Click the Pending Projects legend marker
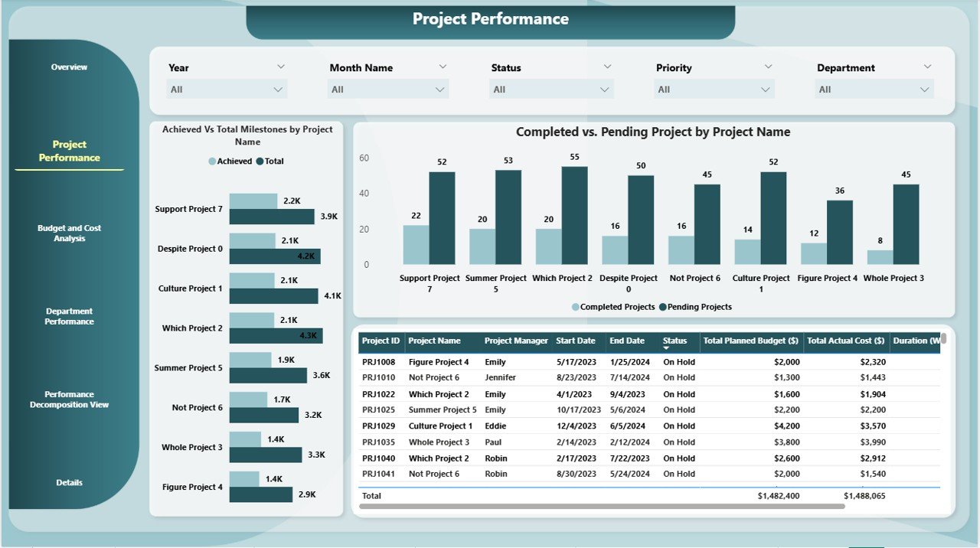The width and height of the screenshot is (980, 548). (662, 307)
